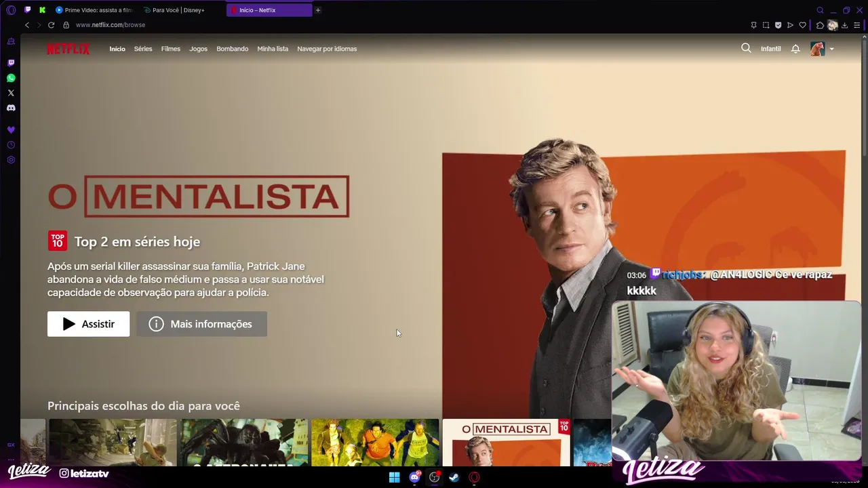The height and width of the screenshot is (488, 868).
Task: Open the browser extensions icon
Action: coord(820,25)
